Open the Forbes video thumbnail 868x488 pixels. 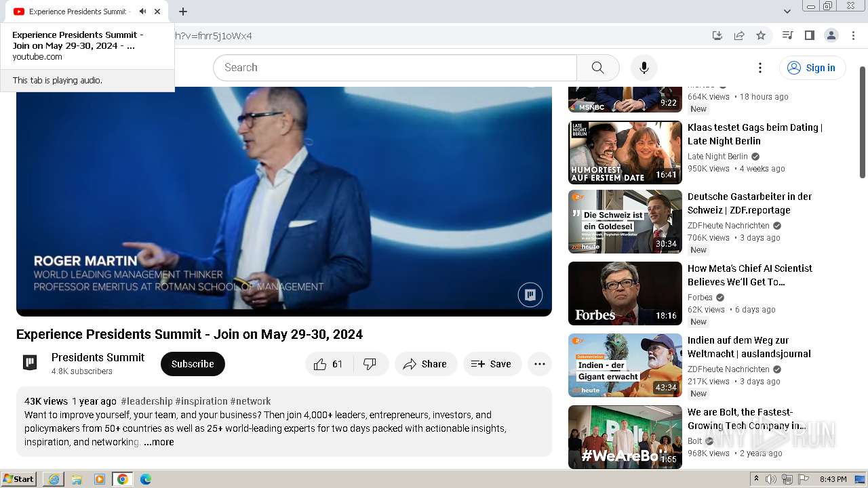pyautogui.click(x=625, y=293)
